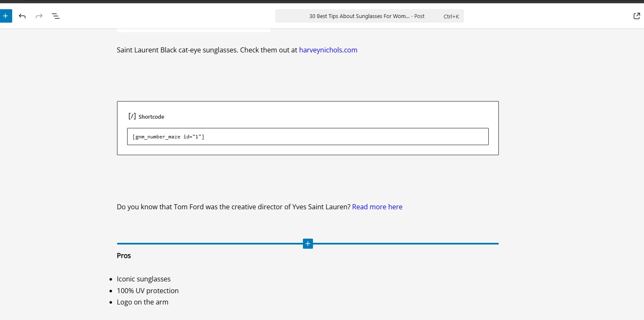This screenshot has width=644, height=320.
Task: Open the document overview list
Action: tap(56, 16)
